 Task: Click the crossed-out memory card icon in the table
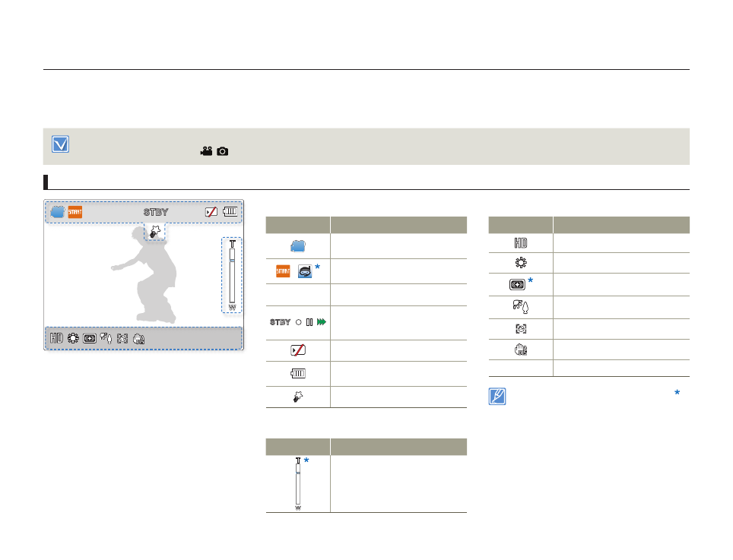coord(298,352)
